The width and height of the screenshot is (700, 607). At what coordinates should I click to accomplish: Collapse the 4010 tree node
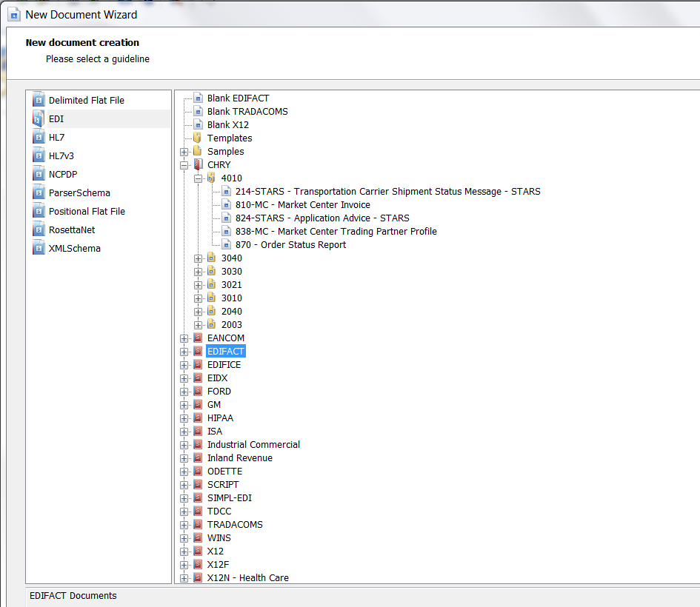[197, 178]
